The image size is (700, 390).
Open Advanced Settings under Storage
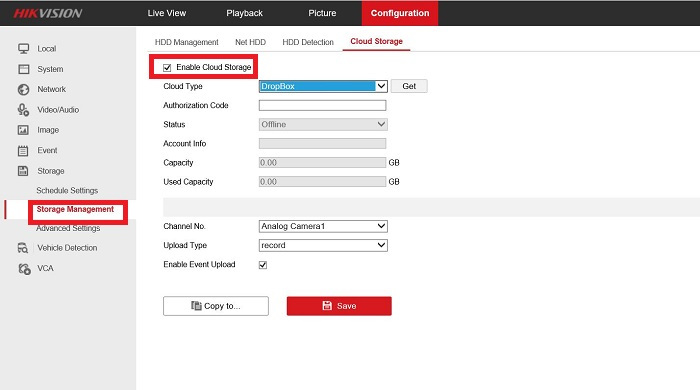68,228
